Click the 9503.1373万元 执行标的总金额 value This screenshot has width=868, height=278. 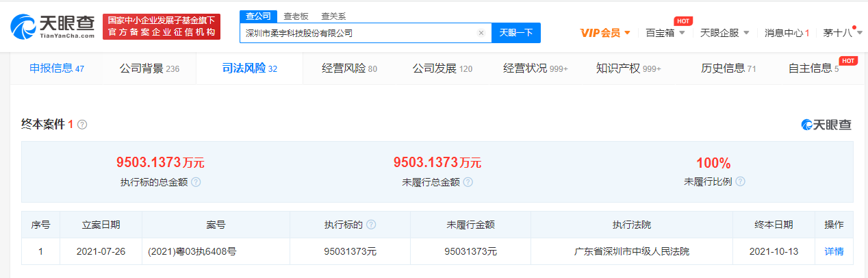point(160,163)
